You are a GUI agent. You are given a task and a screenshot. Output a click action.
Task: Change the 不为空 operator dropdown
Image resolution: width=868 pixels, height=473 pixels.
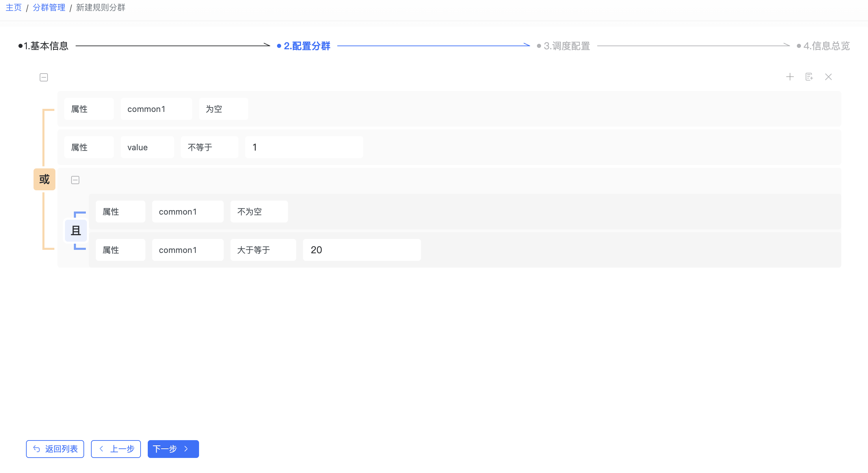(x=259, y=212)
